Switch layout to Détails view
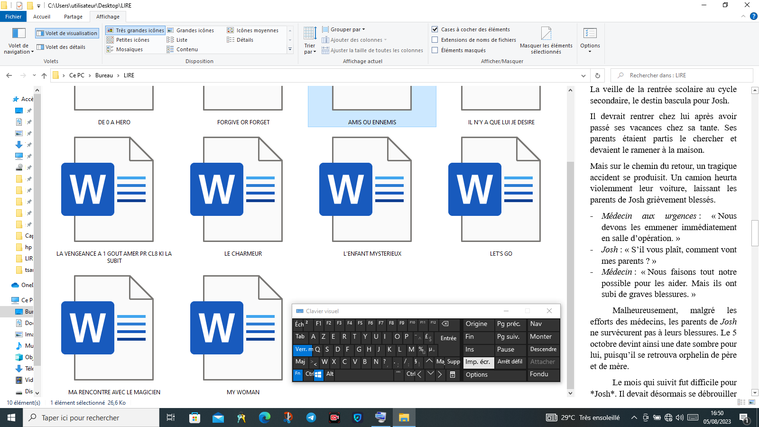Screen dimensions: 759x427 tap(240, 40)
